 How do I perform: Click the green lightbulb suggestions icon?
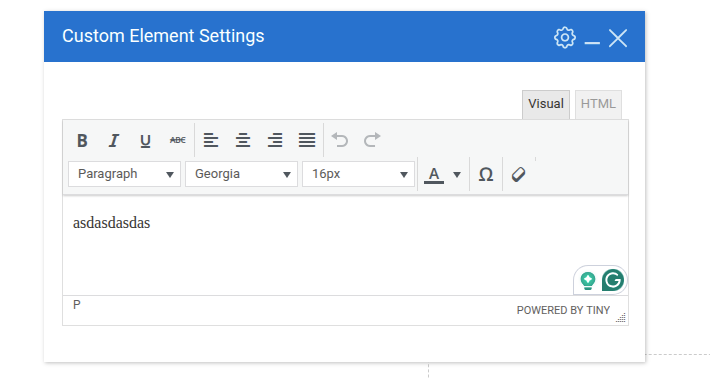pyautogui.click(x=588, y=281)
